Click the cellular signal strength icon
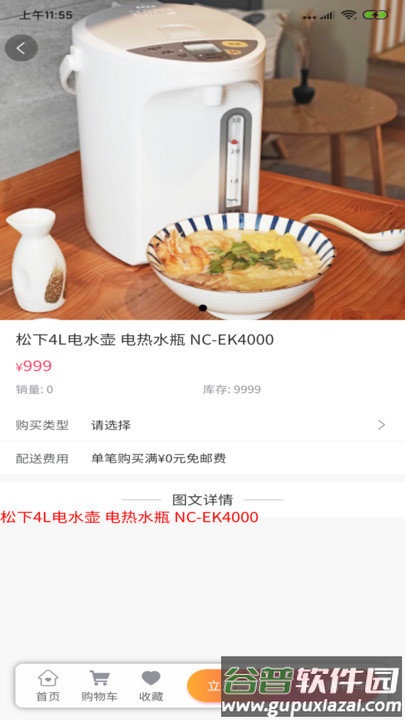The image size is (405, 720). coord(326,15)
